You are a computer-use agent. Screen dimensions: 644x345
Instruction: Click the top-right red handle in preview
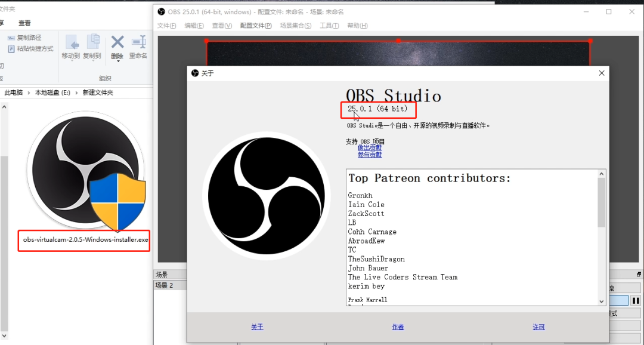590,41
